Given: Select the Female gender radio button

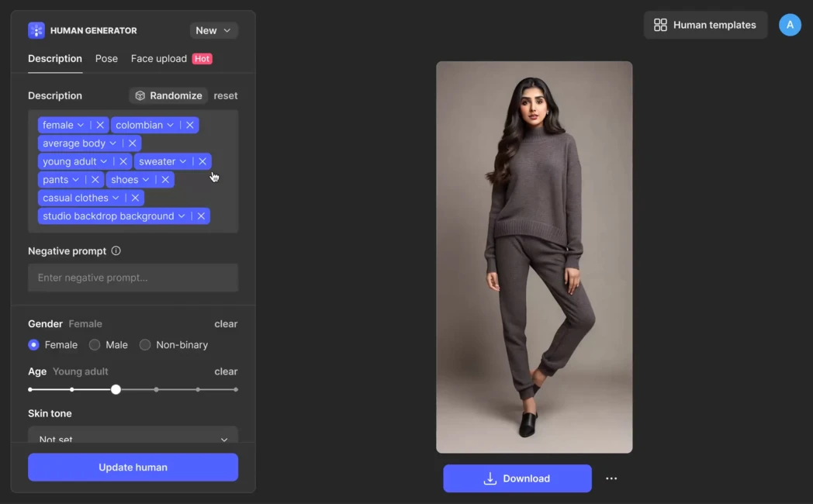Looking at the screenshot, I should (33, 344).
